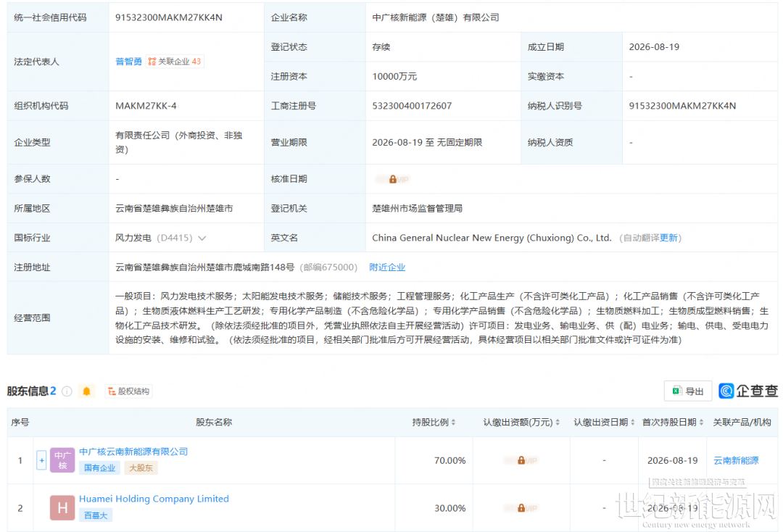Select organization code MAKM27KK-4
The width and height of the screenshot is (783, 532).
click(146, 106)
